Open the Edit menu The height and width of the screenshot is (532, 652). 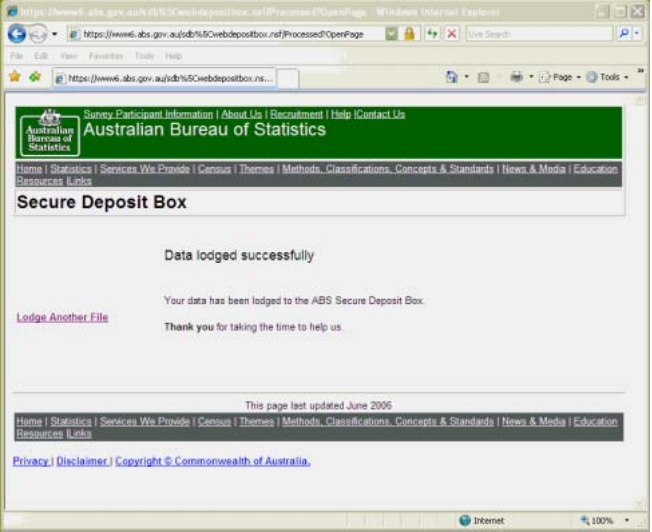pos(41,56)
